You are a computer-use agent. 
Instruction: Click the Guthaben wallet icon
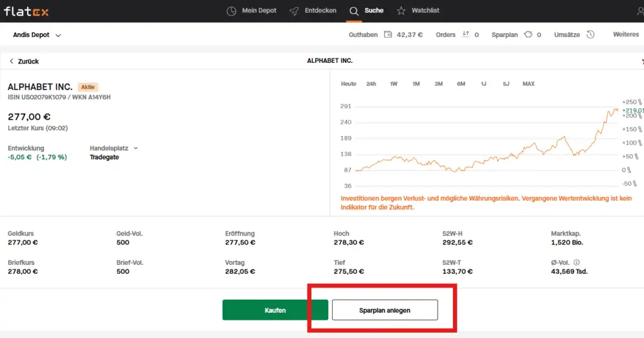tap(387, 35)
